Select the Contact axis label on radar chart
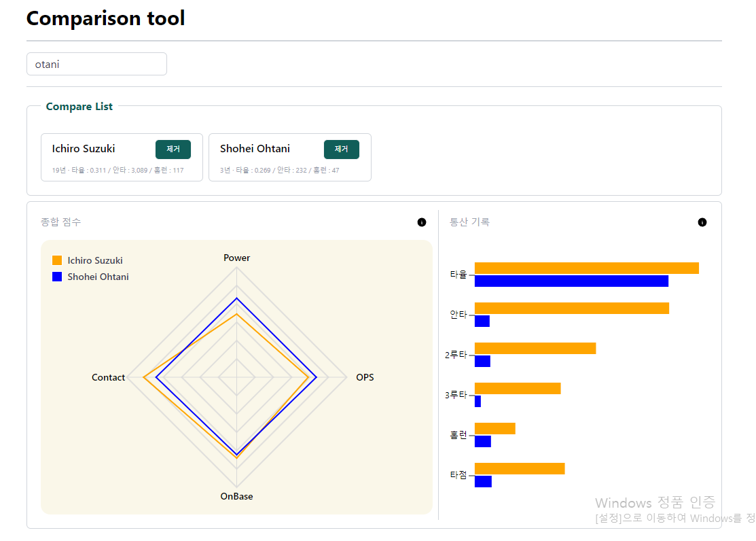 [108, 377]
